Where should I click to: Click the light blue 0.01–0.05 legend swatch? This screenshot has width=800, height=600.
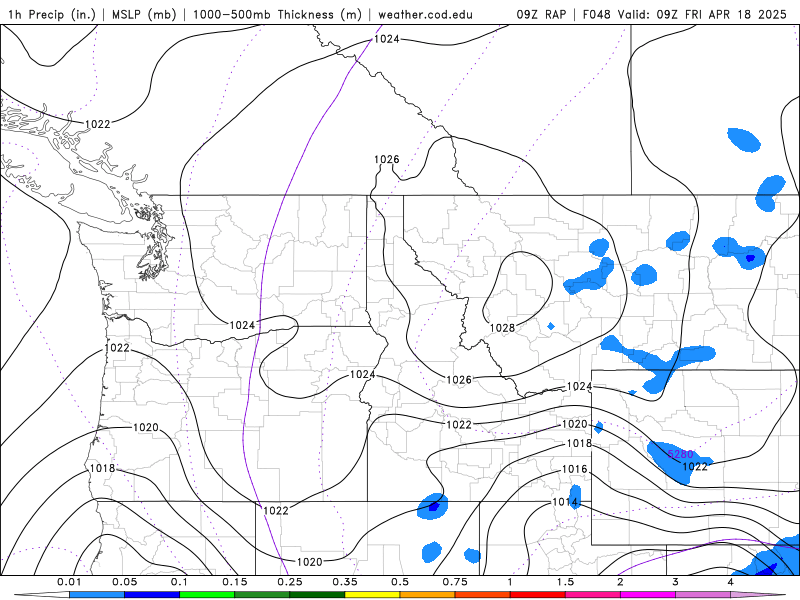click(97, 595)
